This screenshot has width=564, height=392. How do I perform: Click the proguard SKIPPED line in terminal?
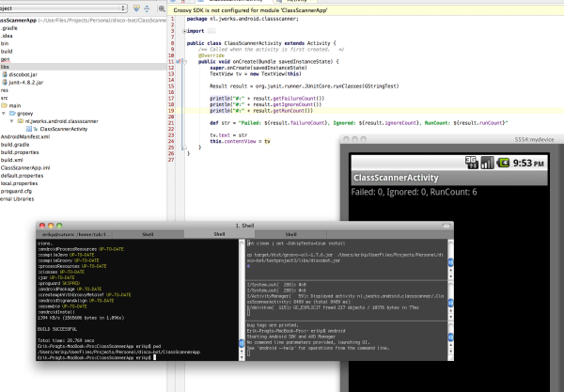pos(59,283)
